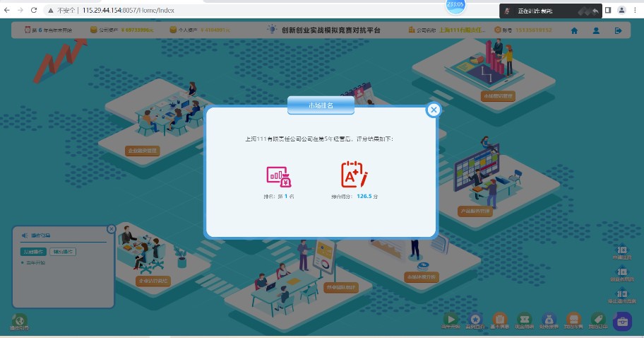This screenshot has height=338, width=644.
Task: Open 现金明细 ticket icon
Action: tap(524, 320)
